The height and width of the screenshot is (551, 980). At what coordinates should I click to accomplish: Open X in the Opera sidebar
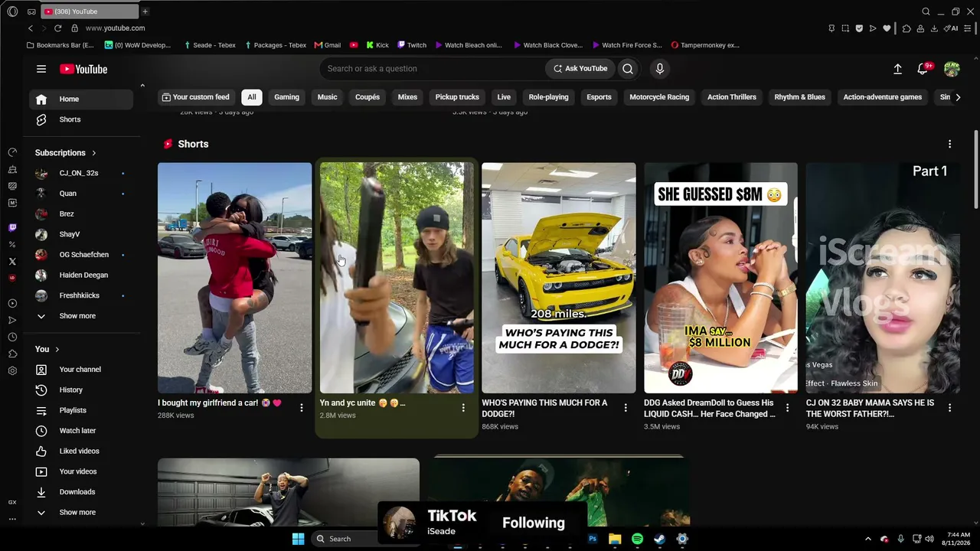pos(12,262)
